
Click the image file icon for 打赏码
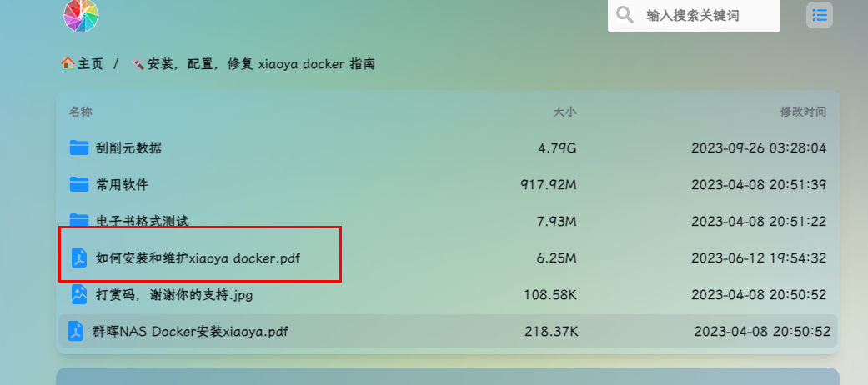pos(79,294)
